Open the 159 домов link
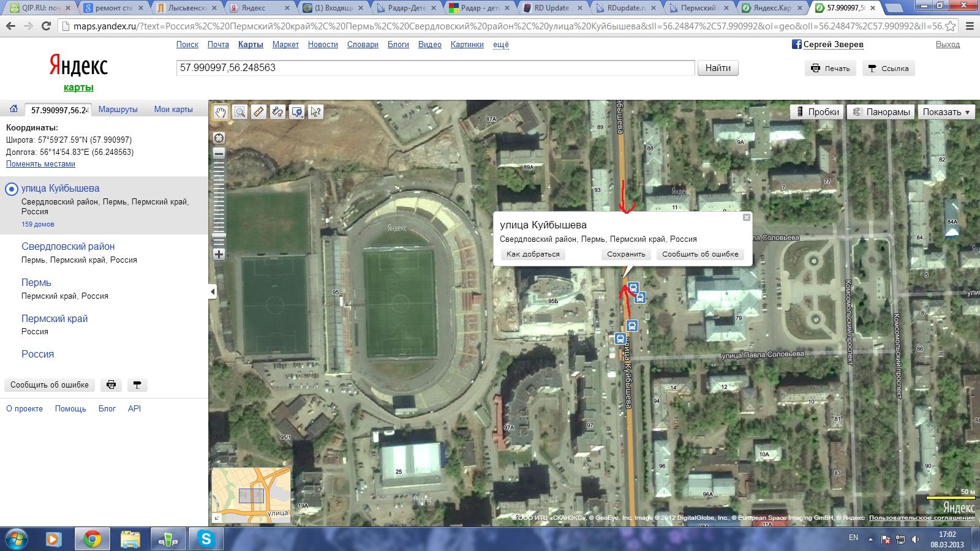This screenshot has height=551, width=980. coord(38,224)
